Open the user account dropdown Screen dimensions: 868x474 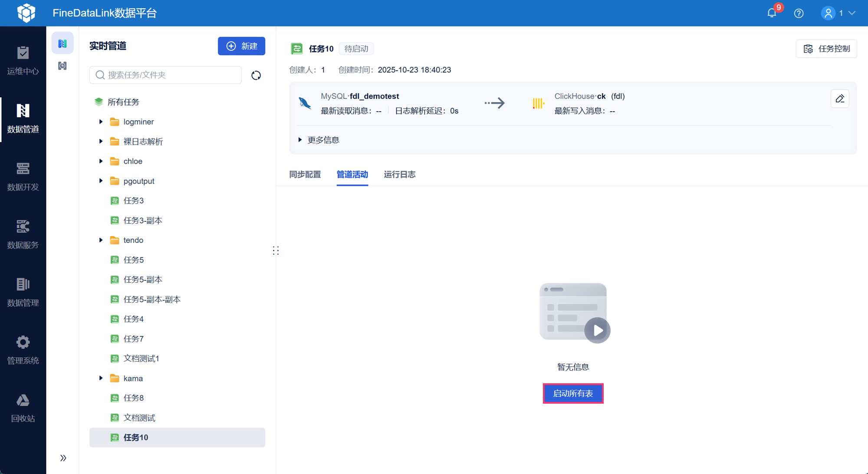pyautogui.click(x=838, y=13)
